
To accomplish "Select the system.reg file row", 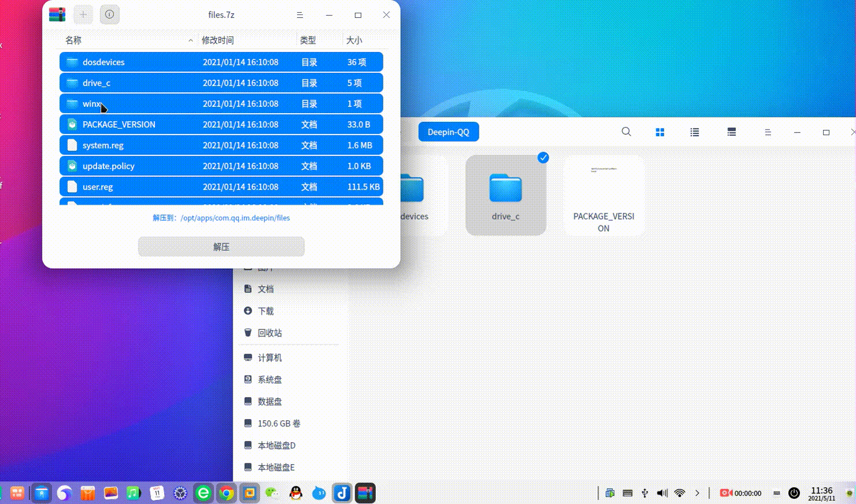I will [x=221, y=145].
